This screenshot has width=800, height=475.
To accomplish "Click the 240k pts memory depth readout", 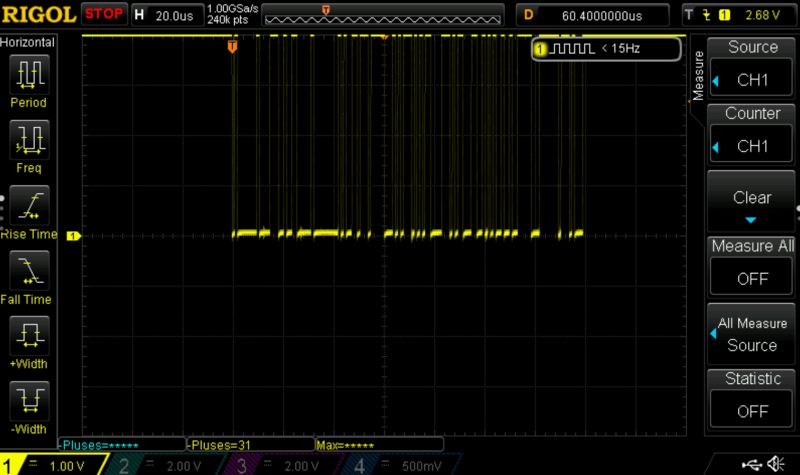I will (228, 20).
